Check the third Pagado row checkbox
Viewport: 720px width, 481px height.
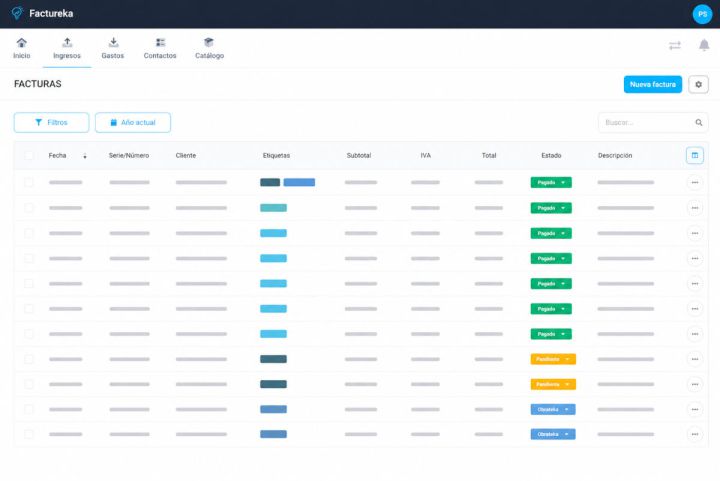coord(29,233)
